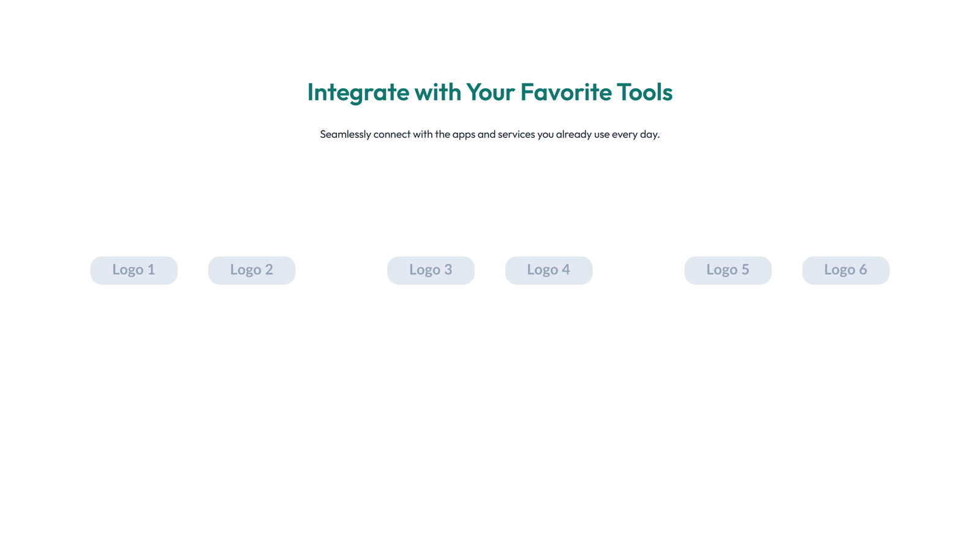This screenshot has width=980, height=551.
Task: Click the leftmost logo pill in the row
Action: [134, 270]
